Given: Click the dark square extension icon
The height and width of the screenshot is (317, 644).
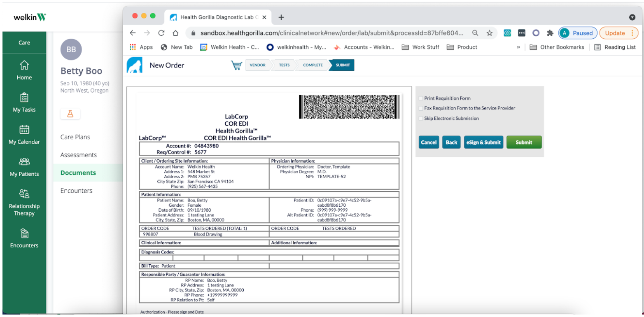Looking at the screenshot, I should 522,33.
